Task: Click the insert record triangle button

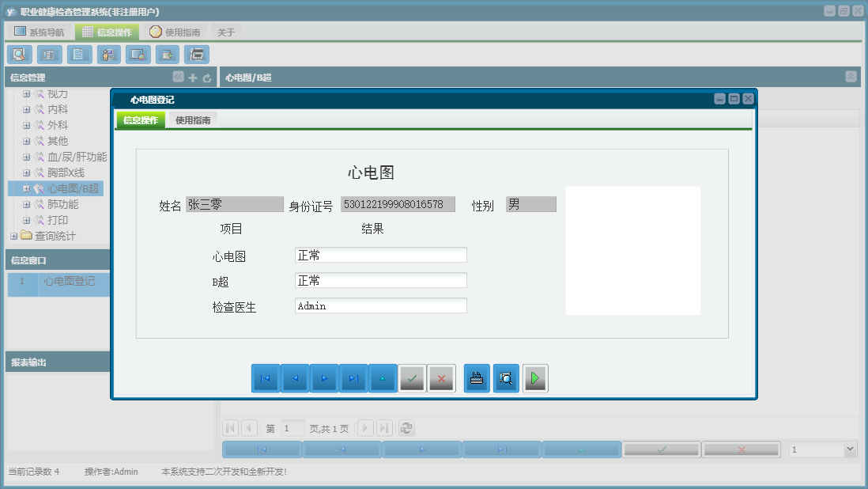Action: click(x=383, y=378)
